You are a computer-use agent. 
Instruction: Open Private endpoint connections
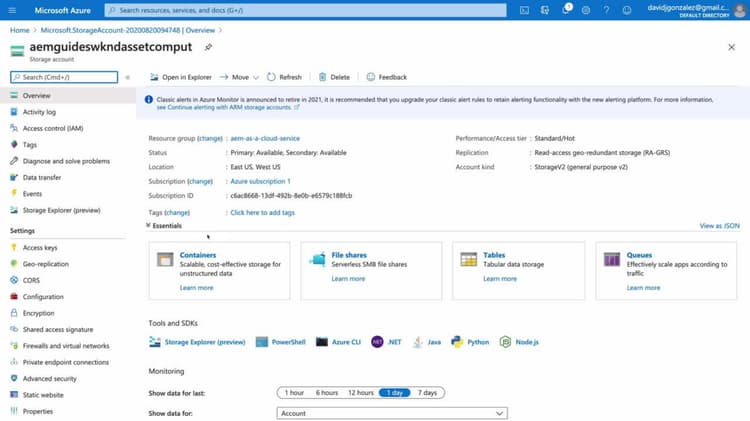click(x=68, y=362)
